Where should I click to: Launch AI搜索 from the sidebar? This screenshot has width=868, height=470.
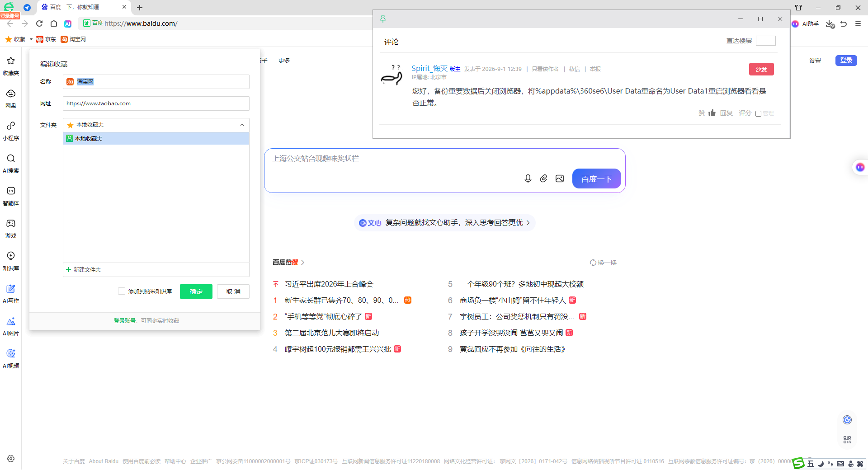pos(11,163)
